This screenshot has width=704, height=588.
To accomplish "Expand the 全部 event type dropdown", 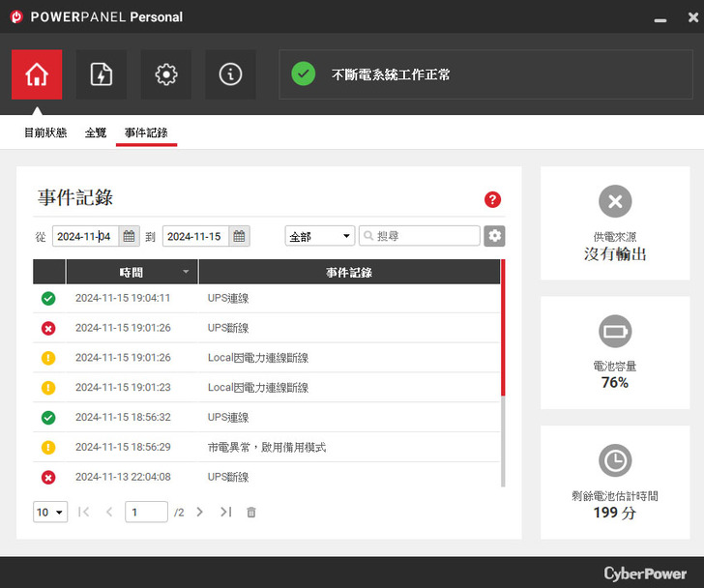I will coord(320,236).
